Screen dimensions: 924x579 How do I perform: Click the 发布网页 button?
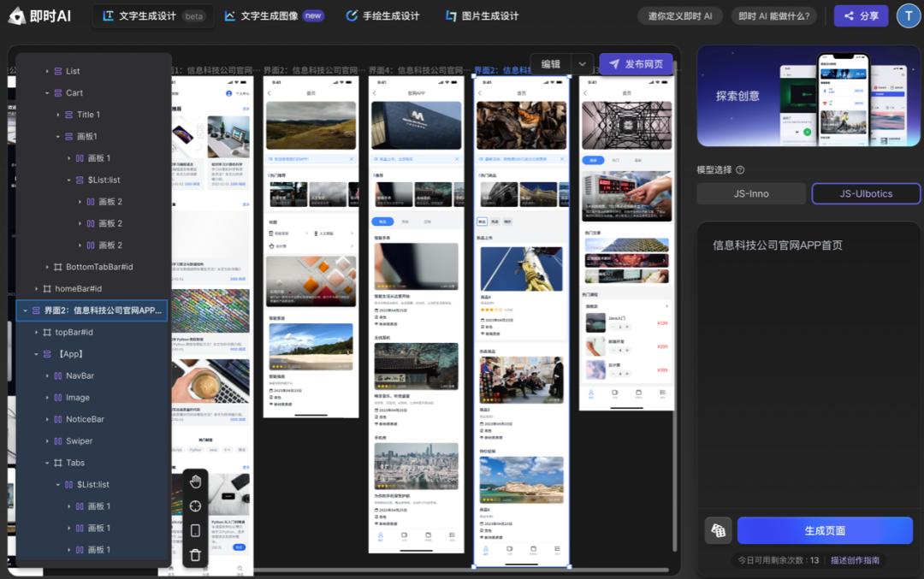pos(636,64)
